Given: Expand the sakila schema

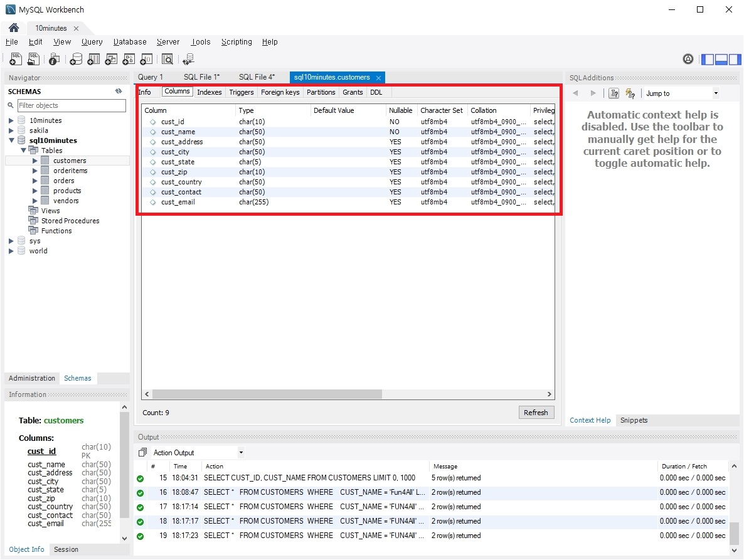Looking at the screenshot, I should pyautogui.click(x=11, y=130).
